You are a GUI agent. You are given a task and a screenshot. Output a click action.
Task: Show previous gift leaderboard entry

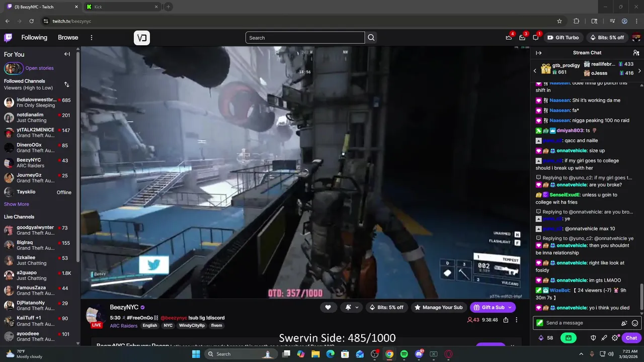[535, 71]
